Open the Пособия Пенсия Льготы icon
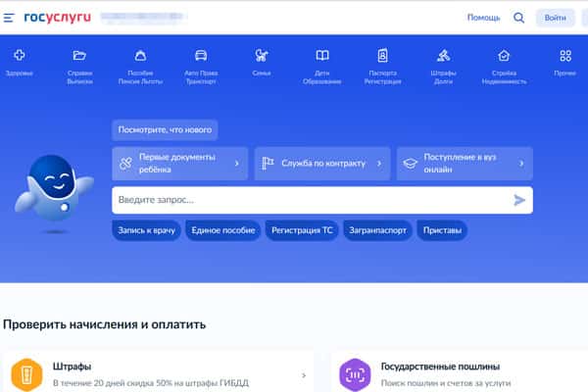The height and width of the screenshot is (392, 588). (x=140, y=56)
